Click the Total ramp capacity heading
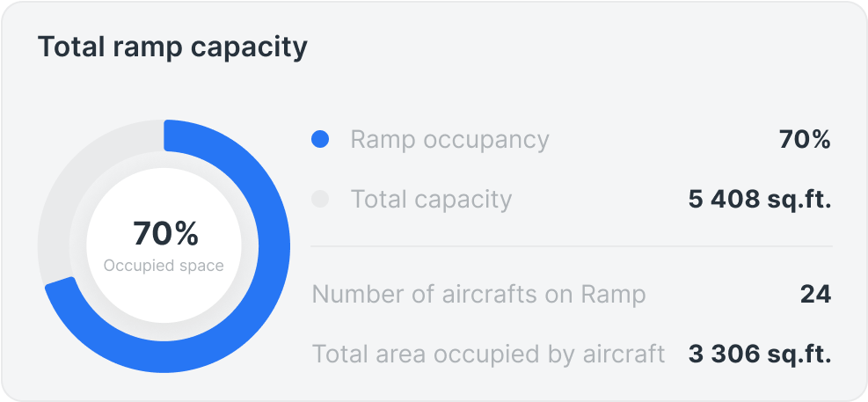 (172, 47)
